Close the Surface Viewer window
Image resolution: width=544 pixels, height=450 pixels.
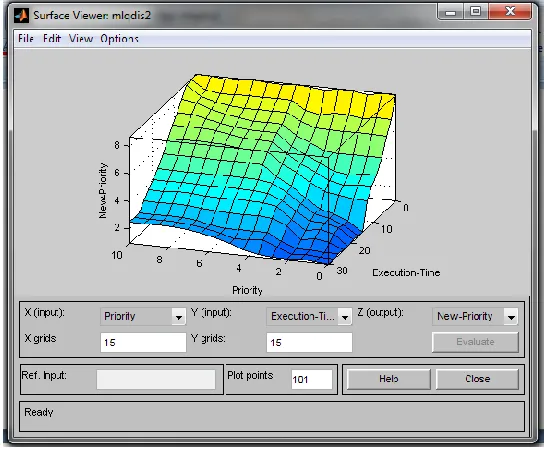pyautogui.click(x=510, y=12)
